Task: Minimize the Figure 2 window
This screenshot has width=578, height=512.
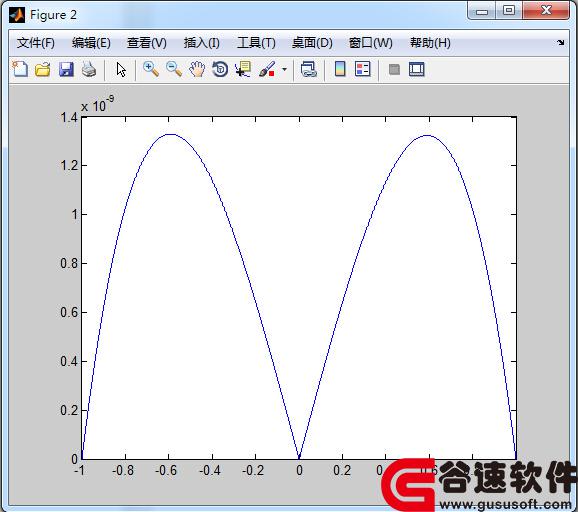Action: pyautogui.click(x=481, y=10)
